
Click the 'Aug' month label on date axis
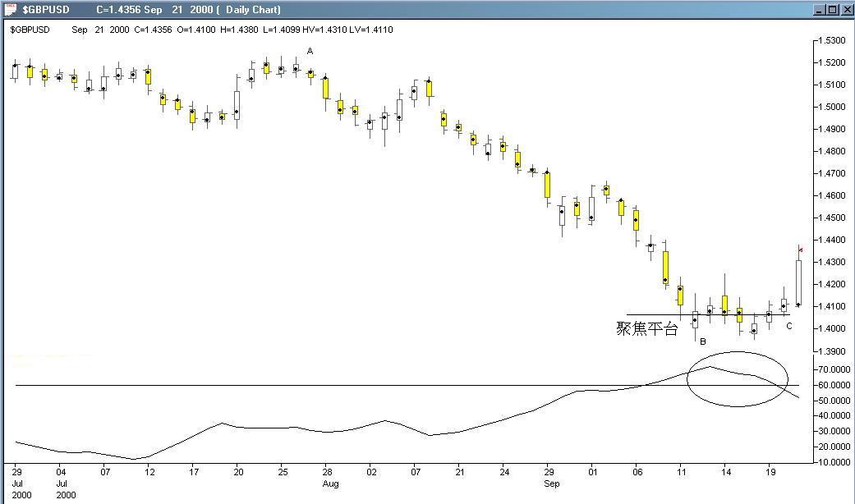pyautogui.click(x=329, y=484)
